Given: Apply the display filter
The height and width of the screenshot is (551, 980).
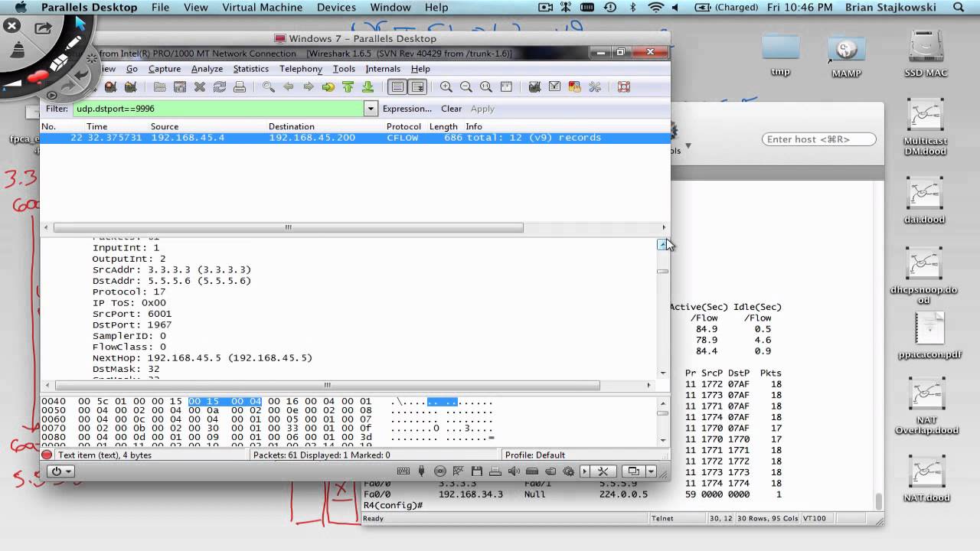Looking at the screenshot, I should (x=482, y=109).
